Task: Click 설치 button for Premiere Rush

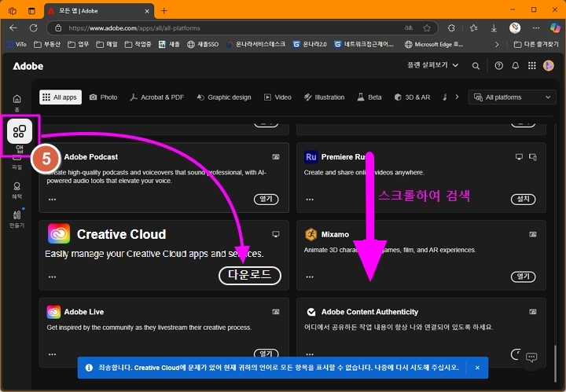Action: click(523, 199)
